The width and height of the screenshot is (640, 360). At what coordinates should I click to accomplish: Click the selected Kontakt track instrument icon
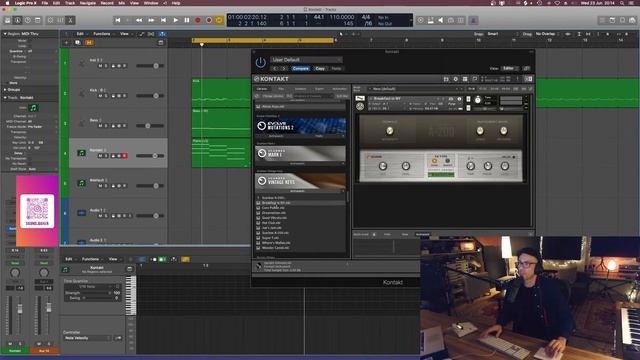coord(82,153)
